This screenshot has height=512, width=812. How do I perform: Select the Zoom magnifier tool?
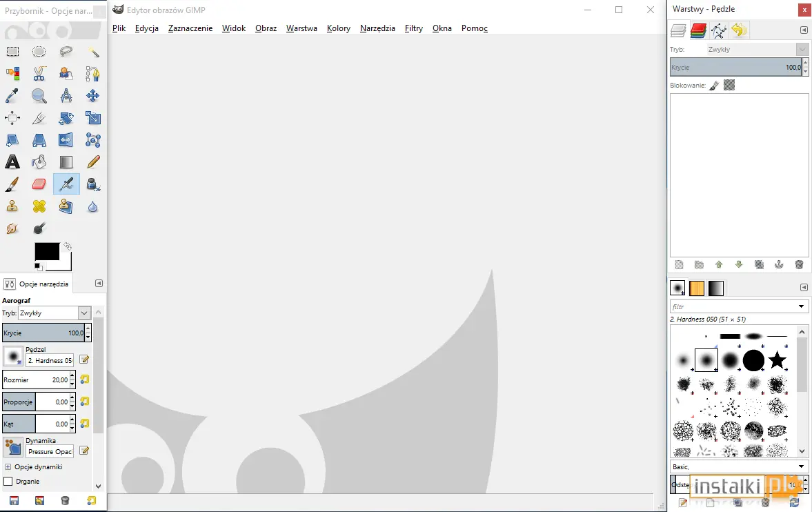39,96
